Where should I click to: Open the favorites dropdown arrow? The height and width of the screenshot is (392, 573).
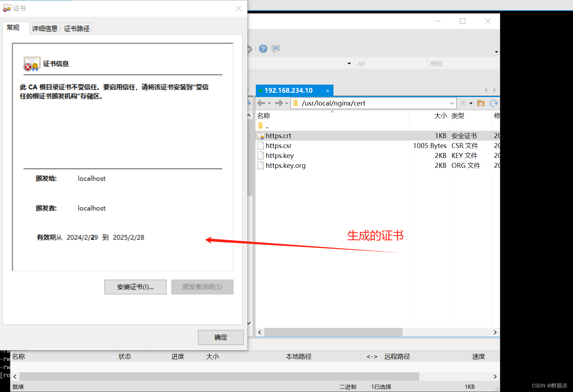[x=471, y=103]
